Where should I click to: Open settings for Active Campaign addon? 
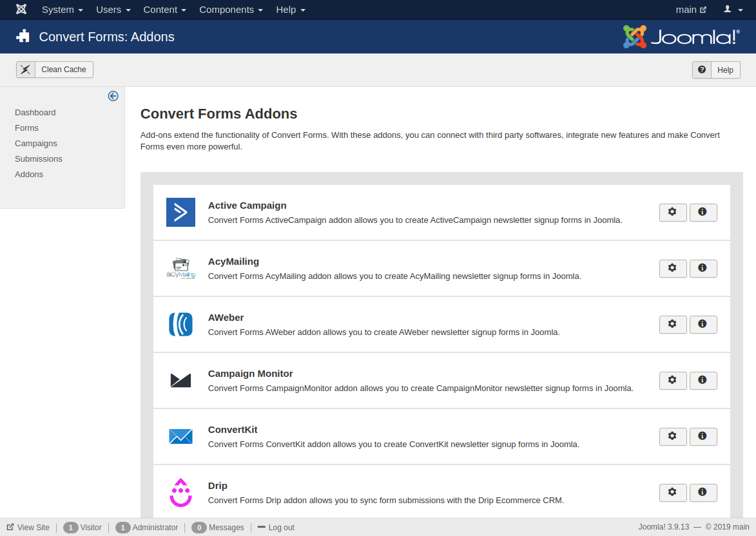pyautogui.click(x=673, y=212)
